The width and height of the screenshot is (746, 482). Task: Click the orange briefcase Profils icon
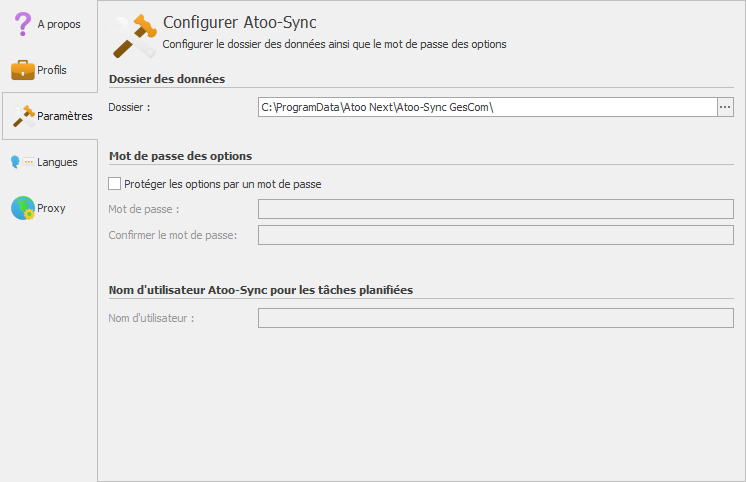22,70
